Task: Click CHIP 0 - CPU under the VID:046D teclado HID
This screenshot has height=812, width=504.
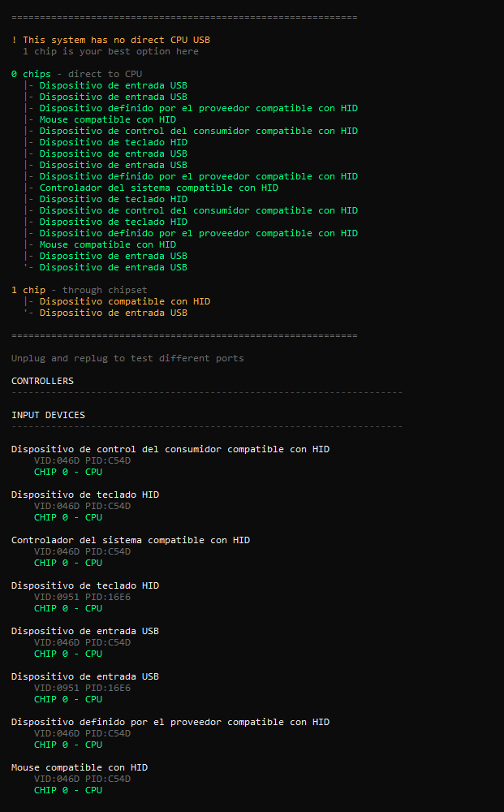Action: (68, 518)
